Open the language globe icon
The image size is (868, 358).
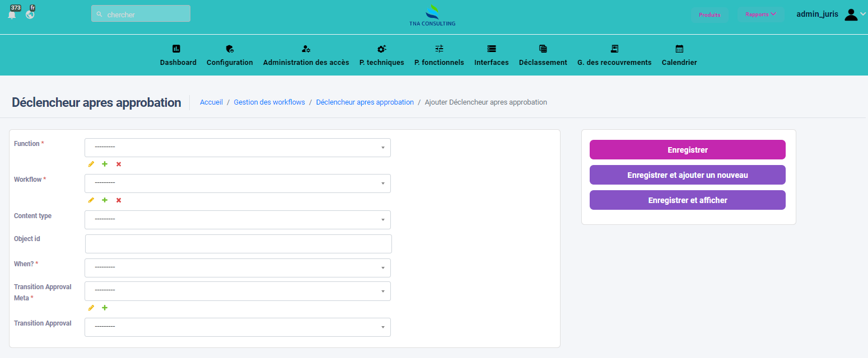tap(30, 15)
